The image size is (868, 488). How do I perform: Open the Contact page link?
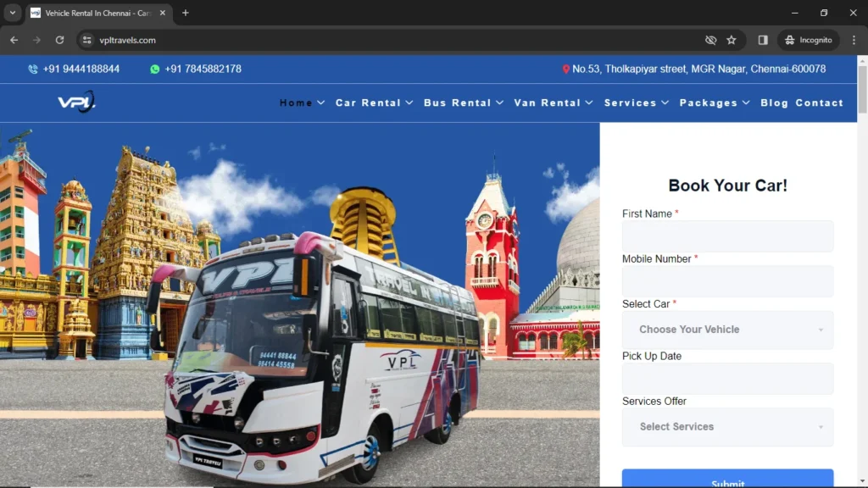pyautogui.click(x=819, y=103)
